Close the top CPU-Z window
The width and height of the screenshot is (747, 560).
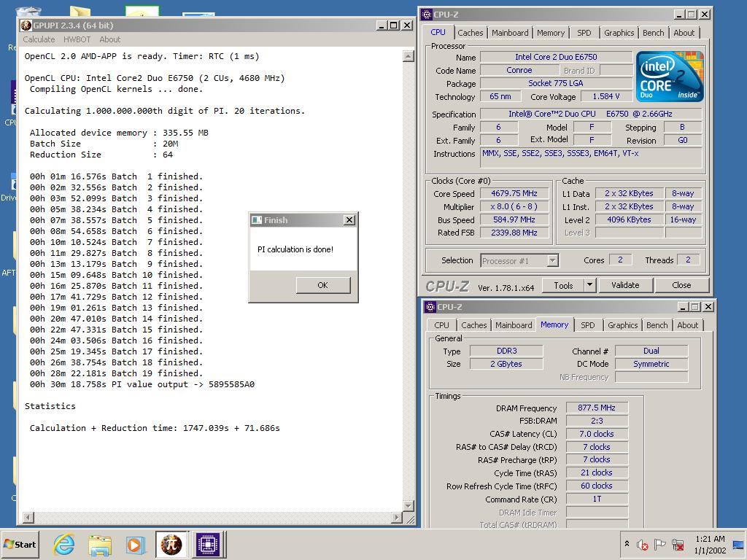(x=704, y=15)
